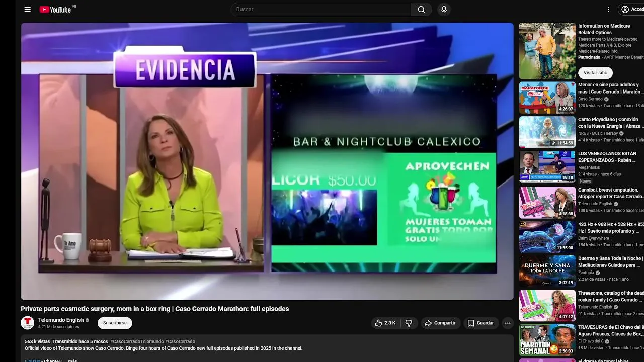Image resolution: width=644 pixels, height=362 pixels.
Task: Click the video title text below player
Action: [x=154, y=309]
